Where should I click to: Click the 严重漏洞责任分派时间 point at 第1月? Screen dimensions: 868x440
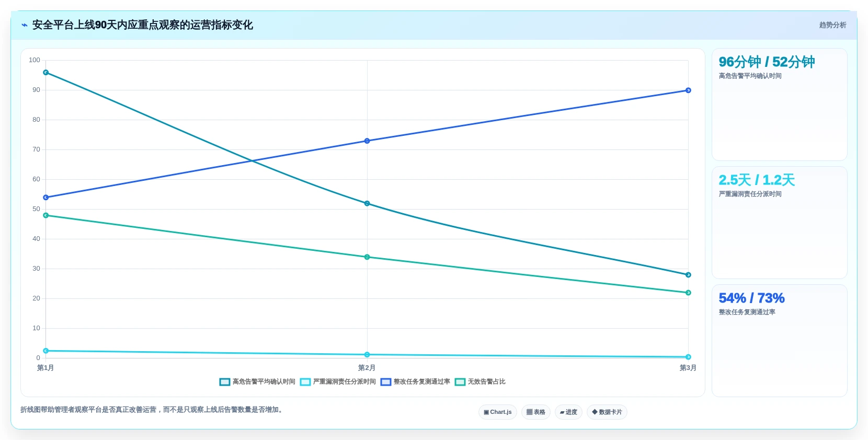pos(46,351)
